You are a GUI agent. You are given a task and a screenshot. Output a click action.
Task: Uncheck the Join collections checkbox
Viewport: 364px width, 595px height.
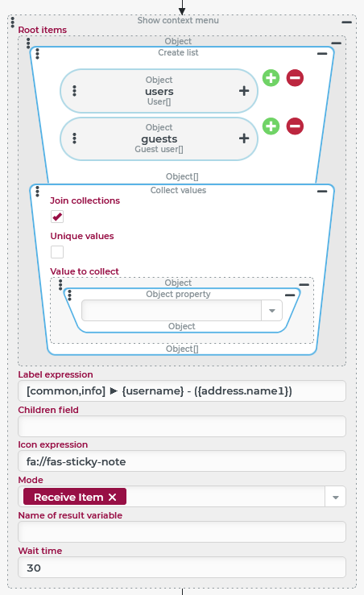pyautogui.click(x=57, y=217)
